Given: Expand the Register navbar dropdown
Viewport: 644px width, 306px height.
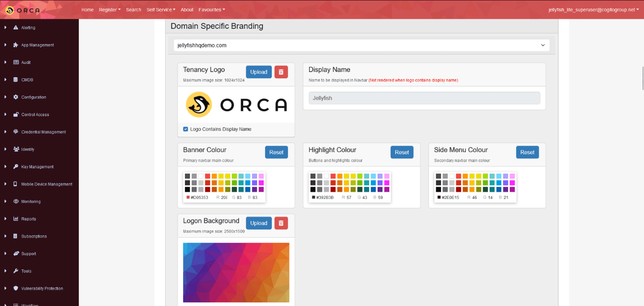Looking at the screenshot, I should point(109,10).
